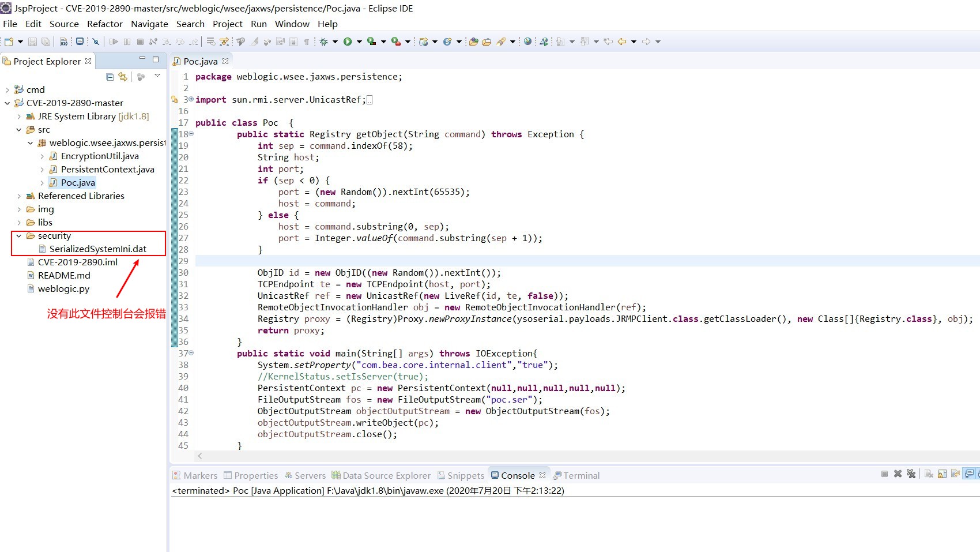
Task: Click the Last Edit Location icon
Action: (x=608, y=42)
